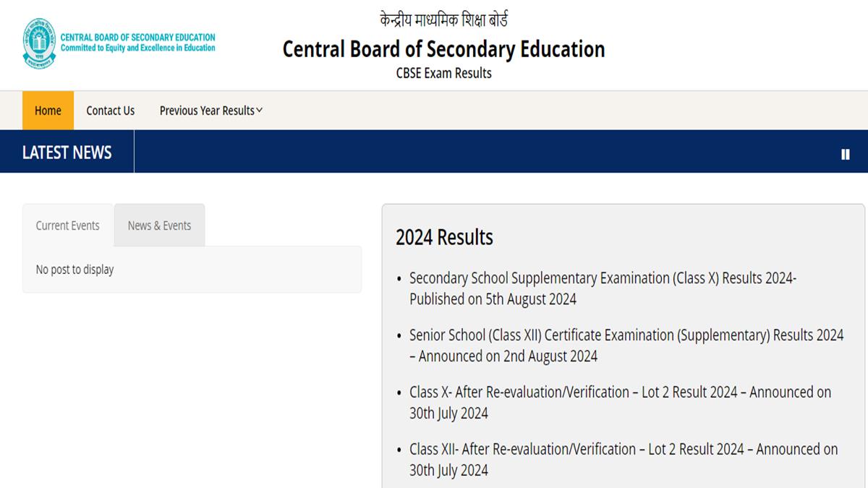Click the LATEST NEWS banner label
This screenshot has height=488, width=868.
(x=67, y=153)
